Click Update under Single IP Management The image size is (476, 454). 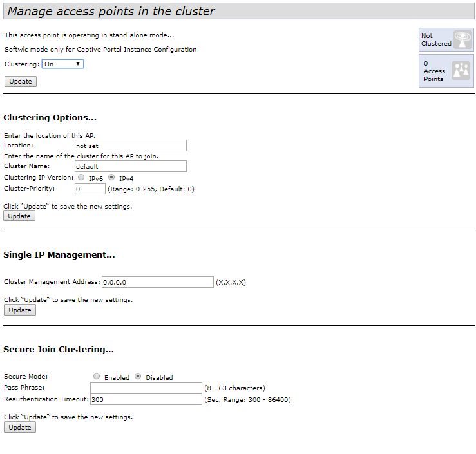20,310
